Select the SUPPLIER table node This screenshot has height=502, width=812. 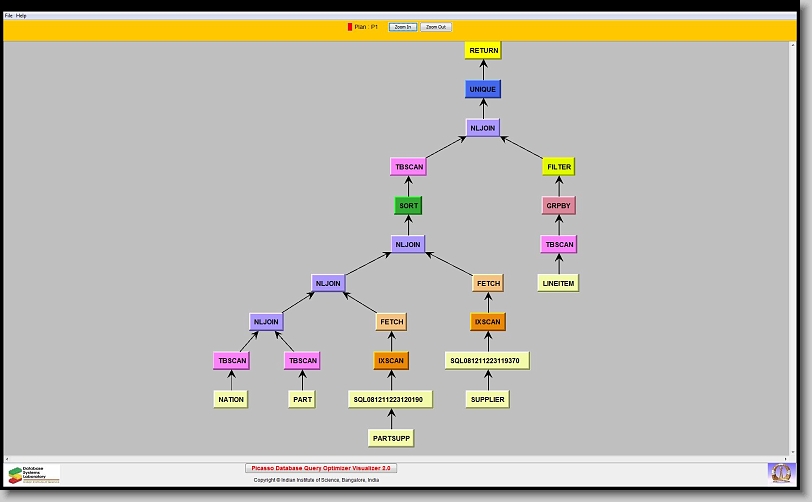point(487,399)
